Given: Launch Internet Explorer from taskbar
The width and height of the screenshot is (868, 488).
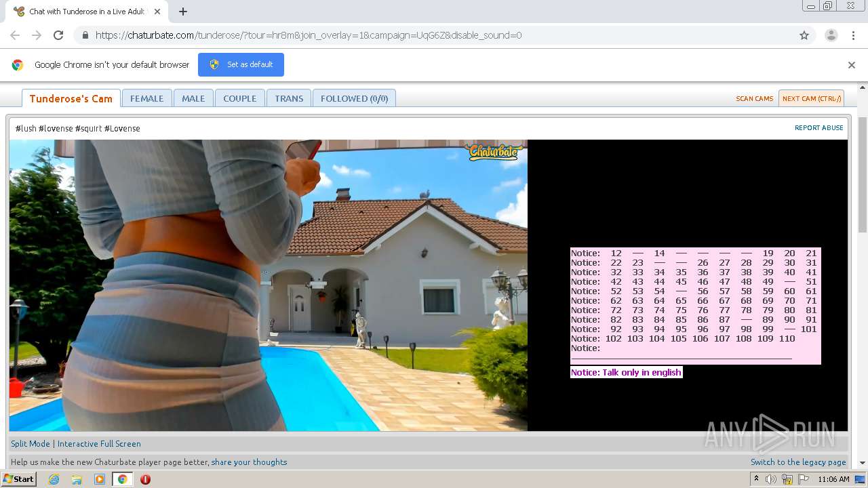Looking at the screenshot, I should point(54,479).
